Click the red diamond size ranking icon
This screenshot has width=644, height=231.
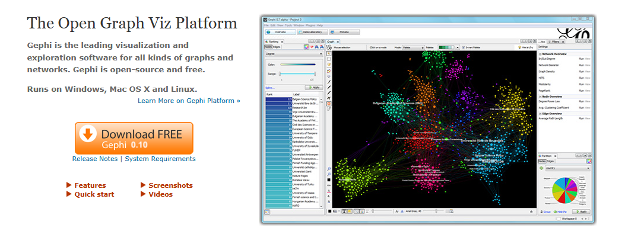pos(312,47)
